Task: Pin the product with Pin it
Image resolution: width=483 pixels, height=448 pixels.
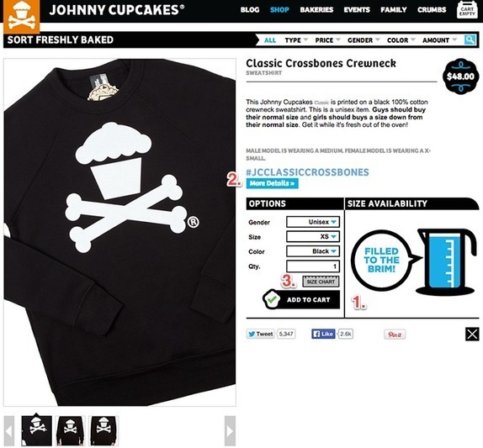Action: [x=395, y=335]
